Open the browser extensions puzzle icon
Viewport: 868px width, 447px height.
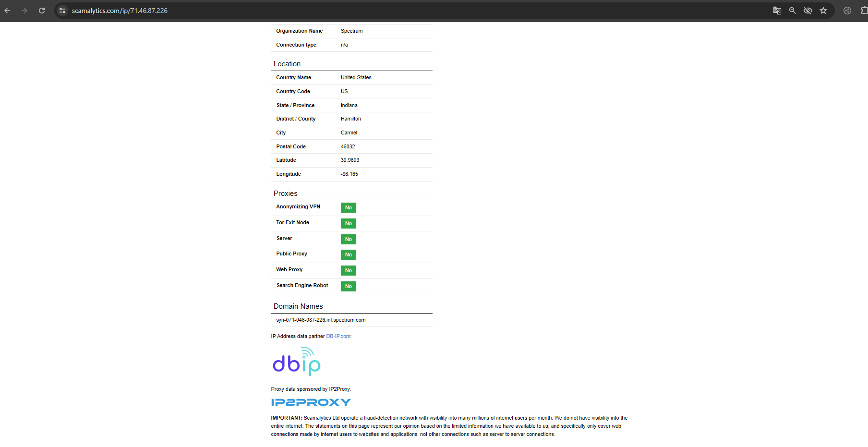864,11
